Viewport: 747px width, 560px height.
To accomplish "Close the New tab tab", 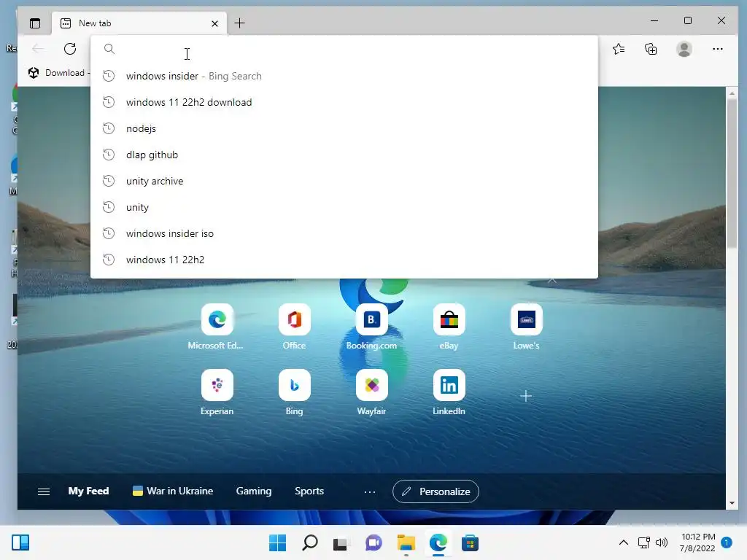I will (x=215, y=23).
